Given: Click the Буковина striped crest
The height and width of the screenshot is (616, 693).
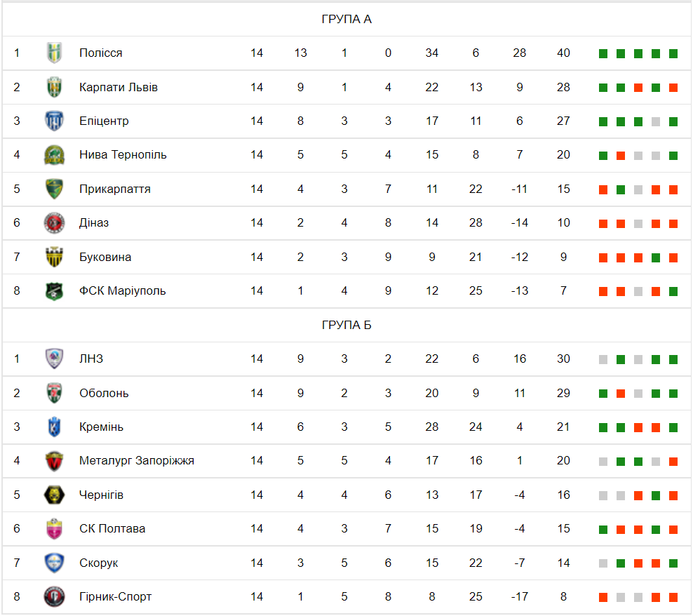Looking at the screenshot, I should click(x=54, y=257).
